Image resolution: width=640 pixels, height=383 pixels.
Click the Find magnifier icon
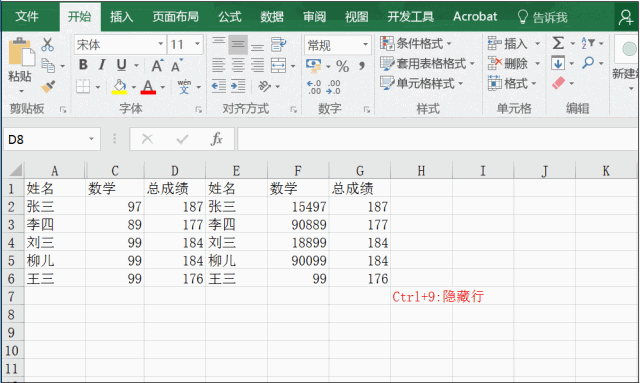pos(588,62)
